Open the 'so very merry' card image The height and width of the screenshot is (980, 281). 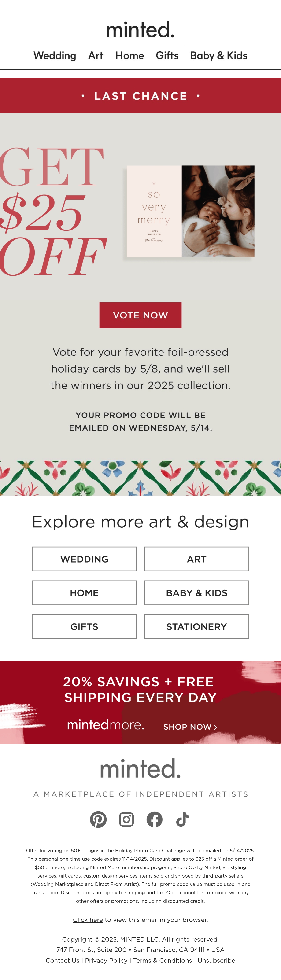point(190,211)
